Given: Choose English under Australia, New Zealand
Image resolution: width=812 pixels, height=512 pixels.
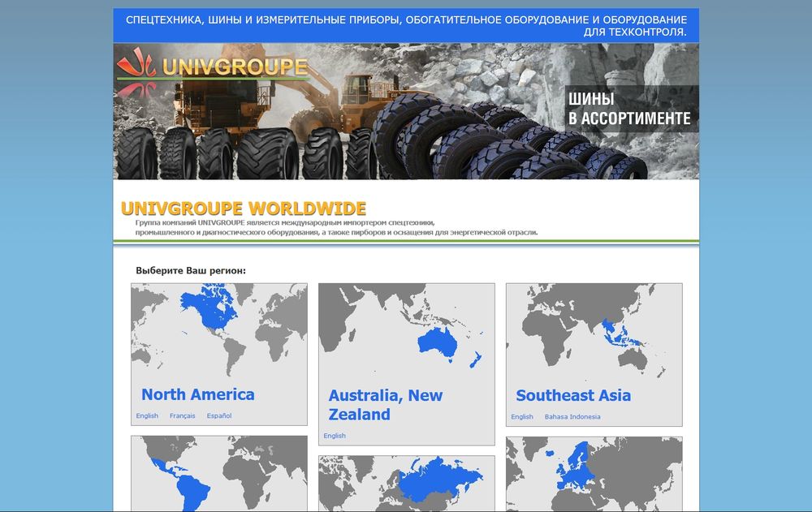Looking at the screenshot, I should [335, 436].
